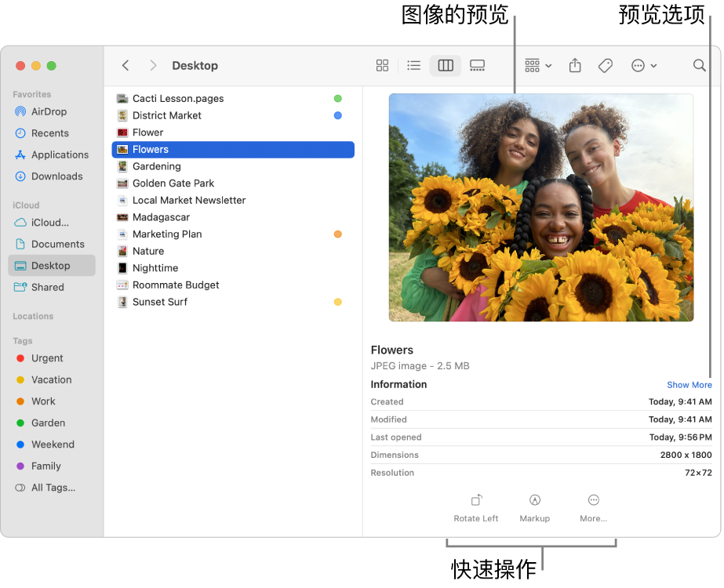
Task: Switch to list view in the toolbar
Action: pos(413,66)
